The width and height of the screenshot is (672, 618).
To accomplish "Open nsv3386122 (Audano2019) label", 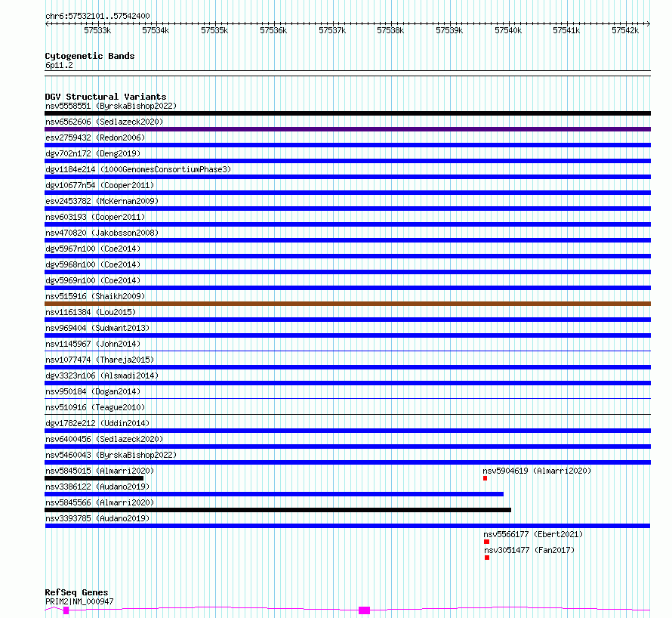I will pyautogui.click(x=97, y=487).
